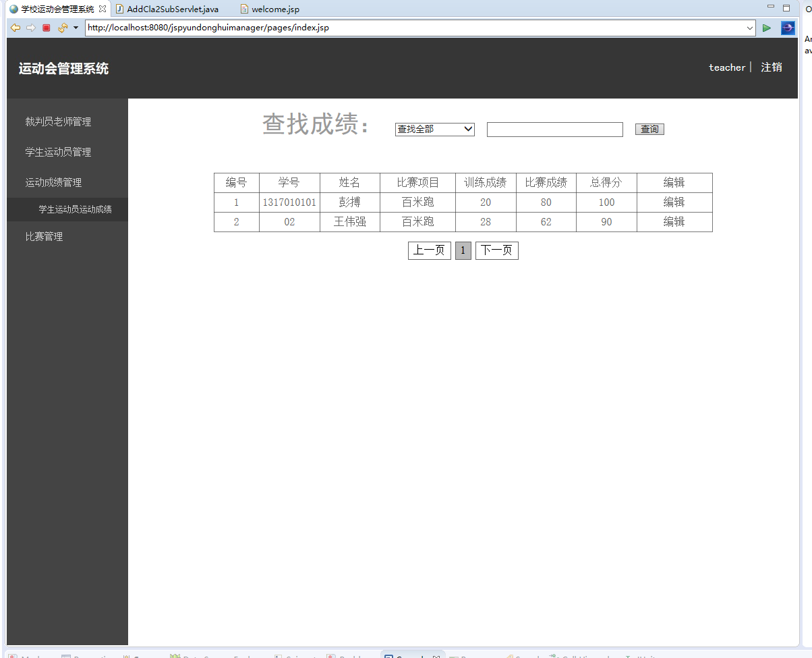Screen dimensions: 812x658
Task: Click the forward navigation arrow
Action: 30,28
